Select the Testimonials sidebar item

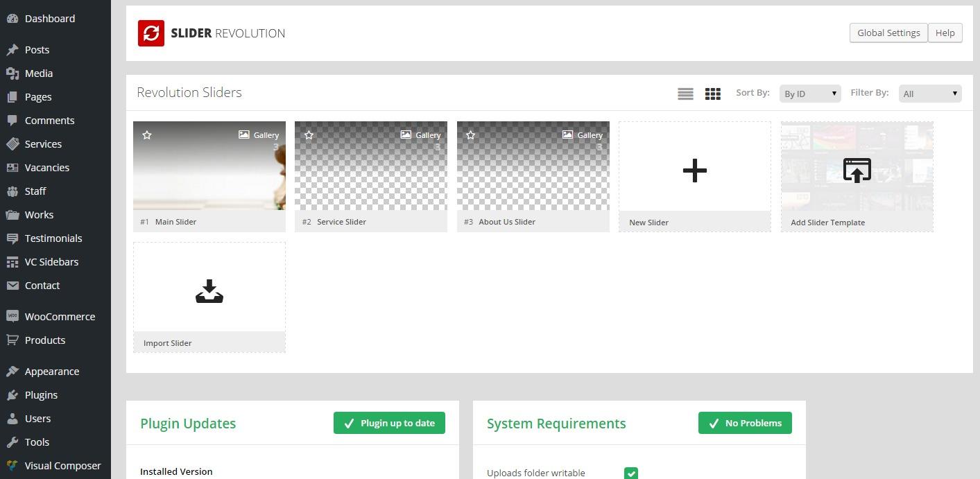coord(53,238)
